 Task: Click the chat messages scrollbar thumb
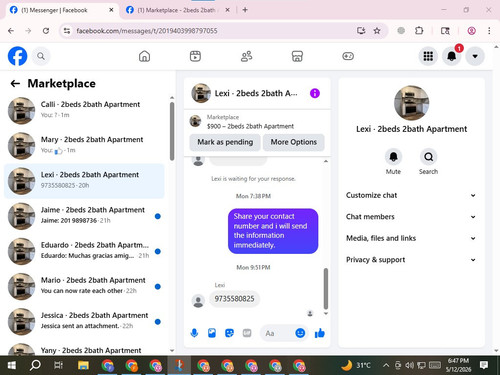tap(326, 289)
